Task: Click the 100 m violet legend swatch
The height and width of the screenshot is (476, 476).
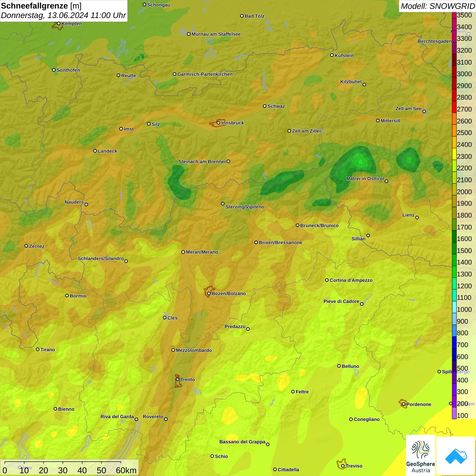Action: click(x=454, y=414)
